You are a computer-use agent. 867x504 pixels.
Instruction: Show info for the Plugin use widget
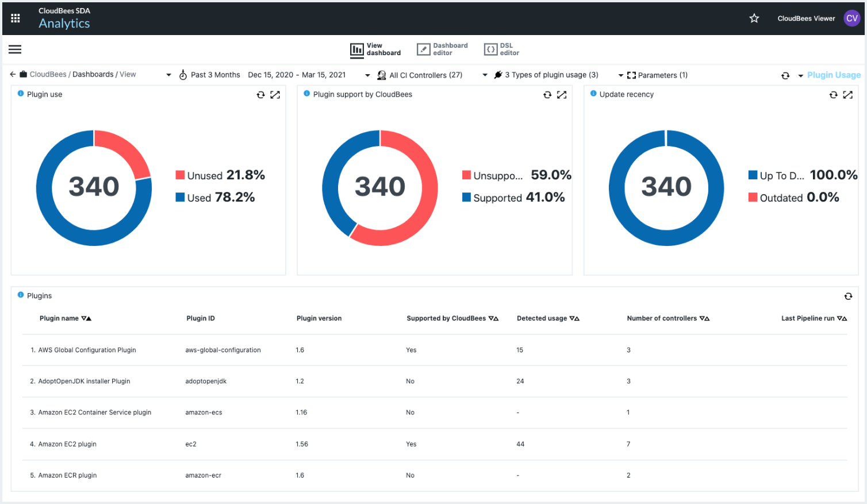click(x=21, y=94)
